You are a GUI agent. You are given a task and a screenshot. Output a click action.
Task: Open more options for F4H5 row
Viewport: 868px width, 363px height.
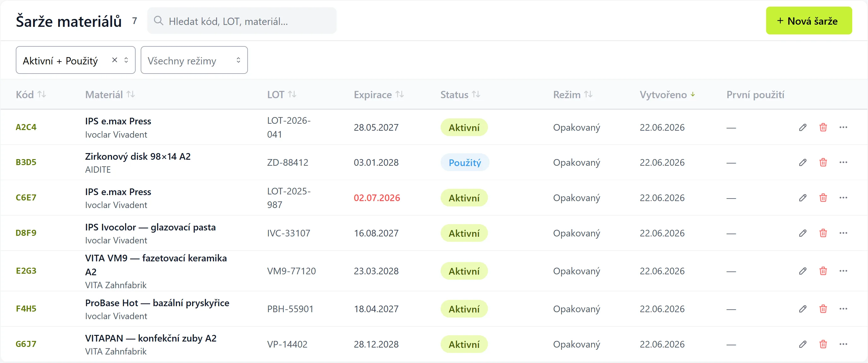point(843,308)
